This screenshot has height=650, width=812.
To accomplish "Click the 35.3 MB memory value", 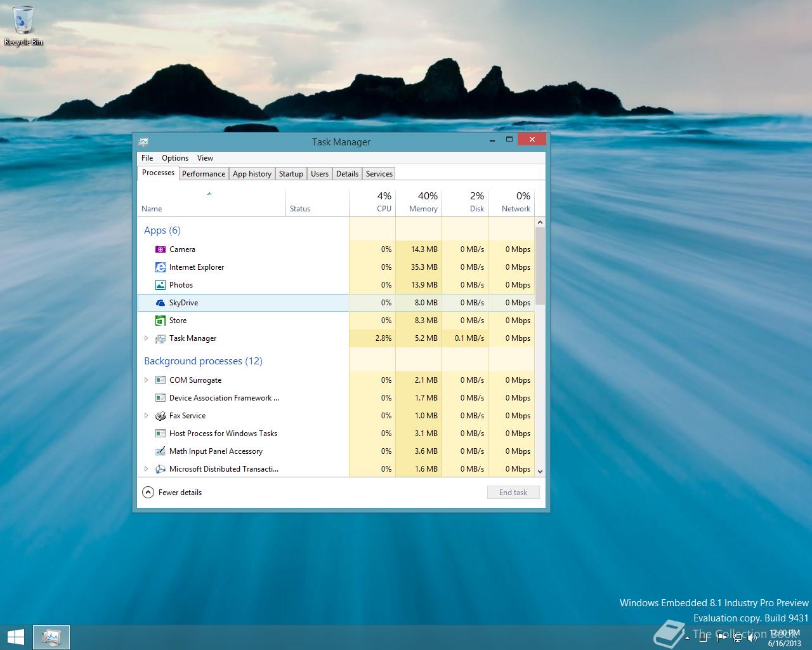I will (424, 267).
